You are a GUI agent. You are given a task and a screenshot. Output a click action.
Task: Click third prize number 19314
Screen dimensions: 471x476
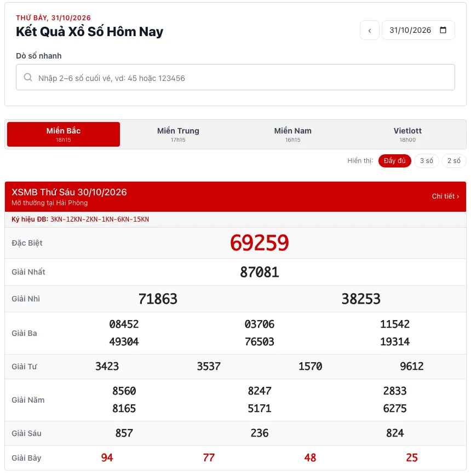point(395,342)
